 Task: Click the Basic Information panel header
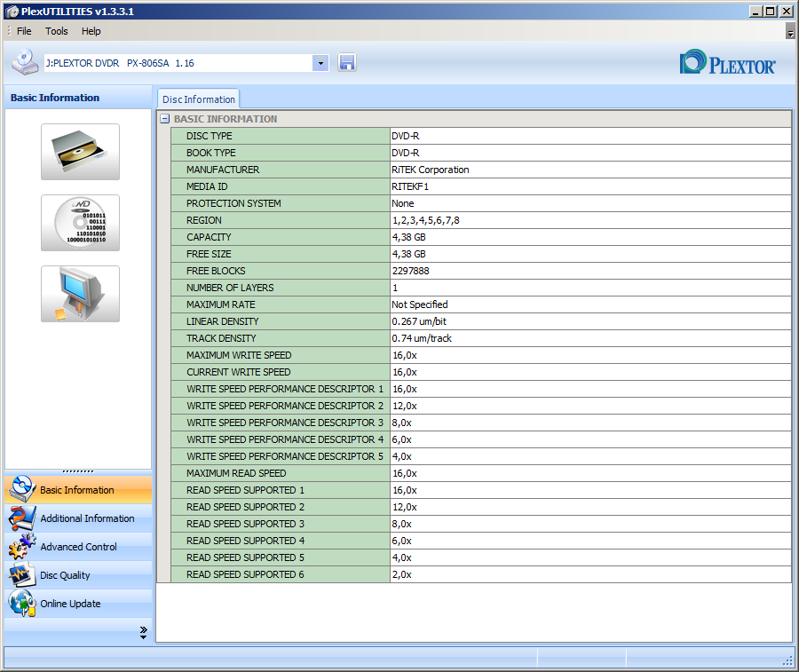coord(78,98)
